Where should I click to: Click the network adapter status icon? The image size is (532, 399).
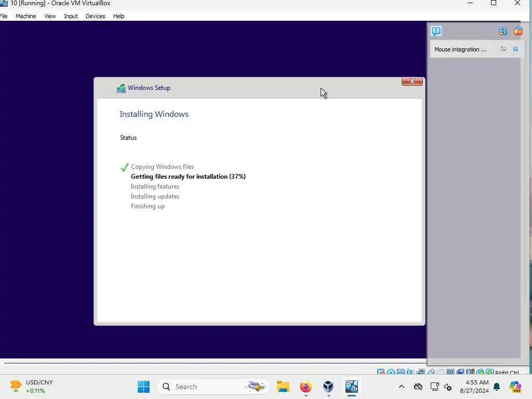click(x=420, y=372)
